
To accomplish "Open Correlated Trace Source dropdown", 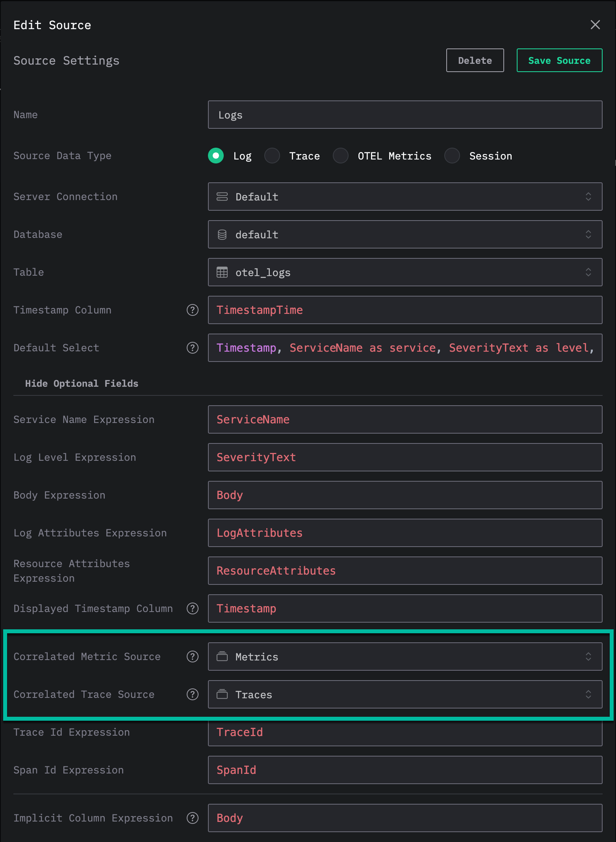I will (404, 694).
